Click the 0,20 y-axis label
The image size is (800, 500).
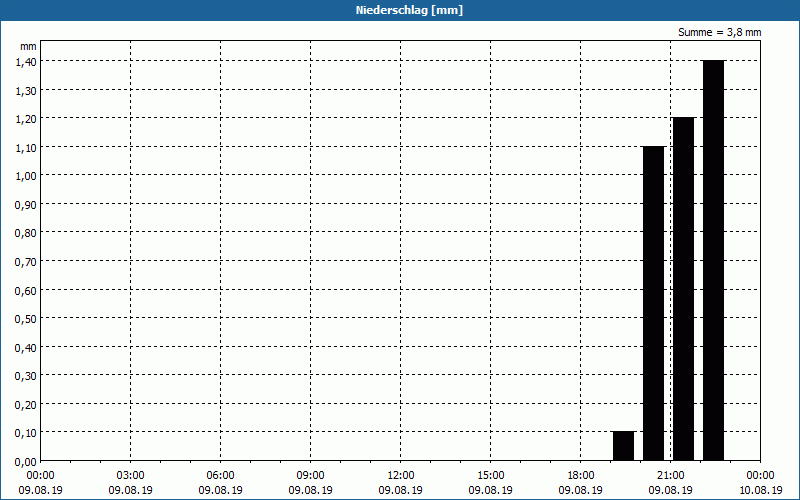click(x=26, y=405)
